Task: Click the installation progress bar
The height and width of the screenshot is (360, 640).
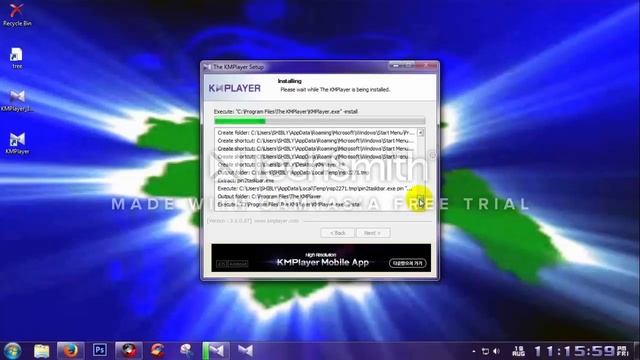Action: (x=320, y=121)
